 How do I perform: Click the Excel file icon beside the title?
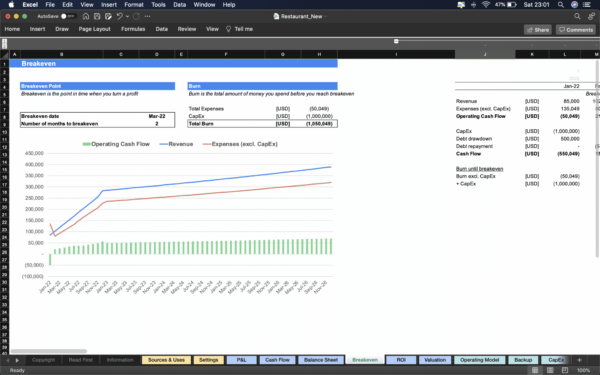[x=276, y=16]
